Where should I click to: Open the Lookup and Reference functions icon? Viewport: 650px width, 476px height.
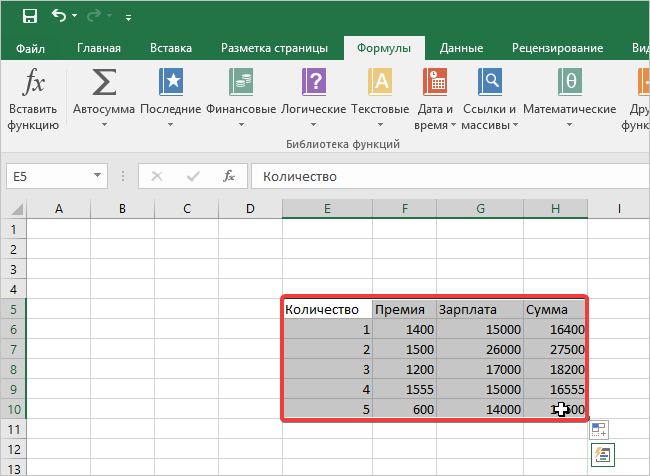pos(490,82)
